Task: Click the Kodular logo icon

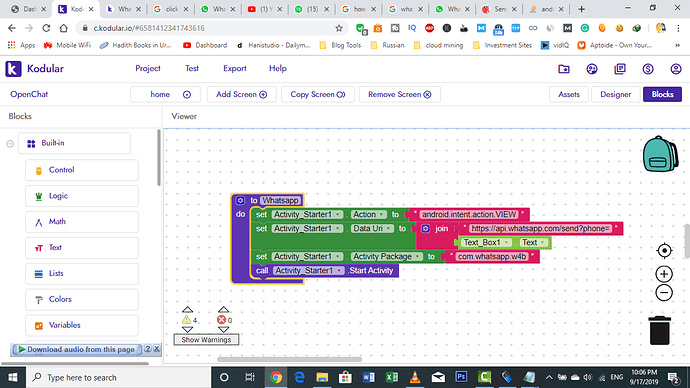Action: (x=13, y=69)
